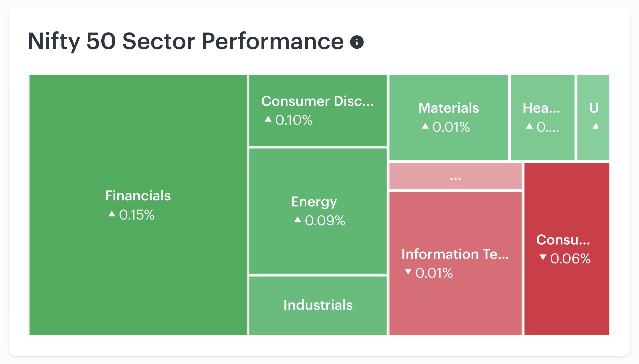Click the info icon beside the title
639x364 pixels.
coord(357,42)
